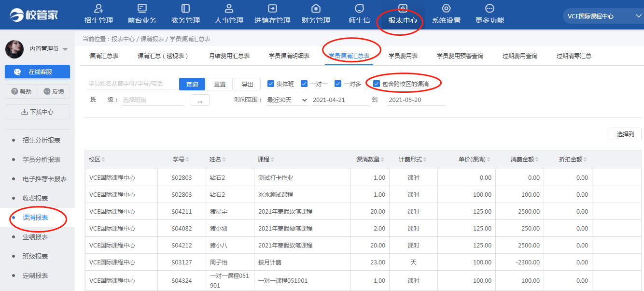Image resolution: width=644 pixels, height=291 pixels.
Task: Switch to the 课消汇总（透视表） tab
Action: 164,56
